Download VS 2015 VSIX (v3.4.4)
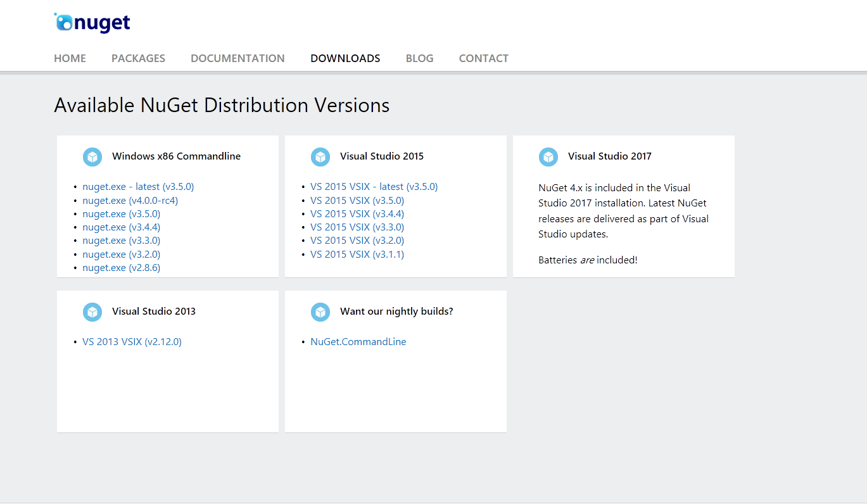Viewport: 867px width, 504px height. (x=357, y=214)
